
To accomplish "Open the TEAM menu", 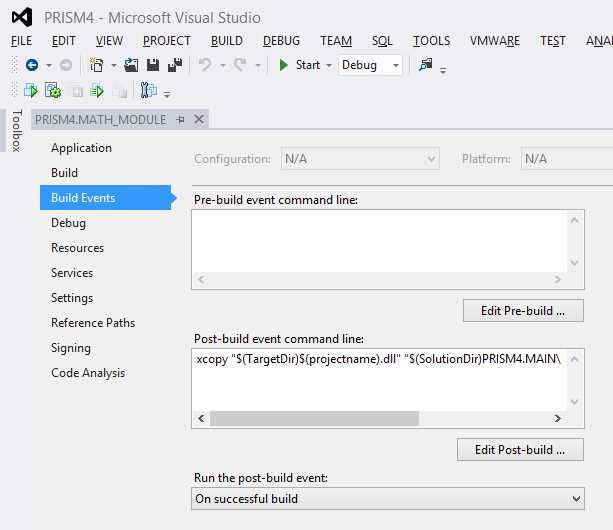I will [336, 41].
